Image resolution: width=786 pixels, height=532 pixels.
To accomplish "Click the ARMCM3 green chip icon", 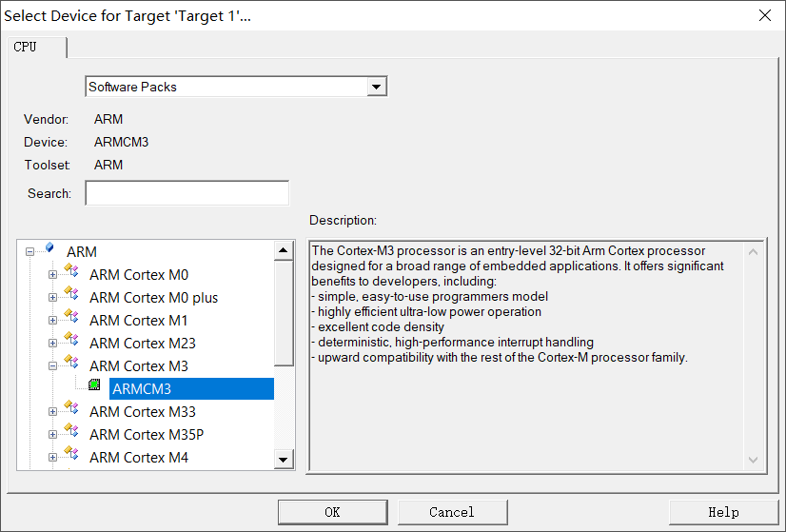I will 94,384.
